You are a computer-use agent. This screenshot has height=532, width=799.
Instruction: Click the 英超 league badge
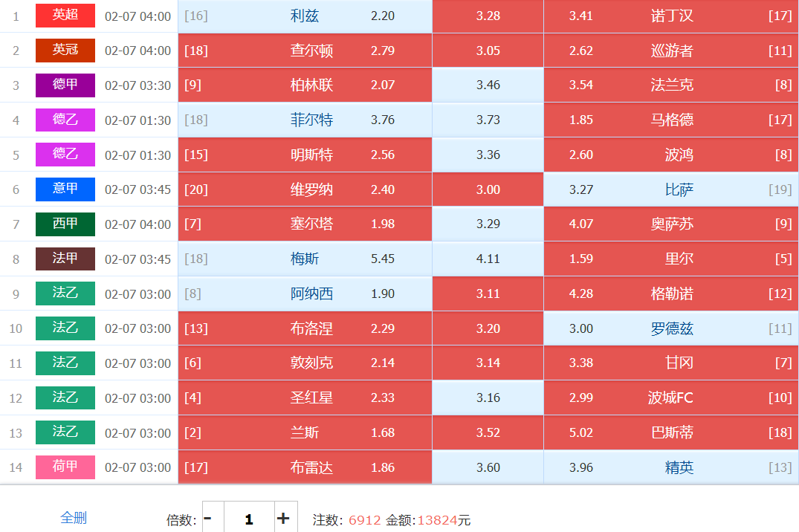[65, 16]
